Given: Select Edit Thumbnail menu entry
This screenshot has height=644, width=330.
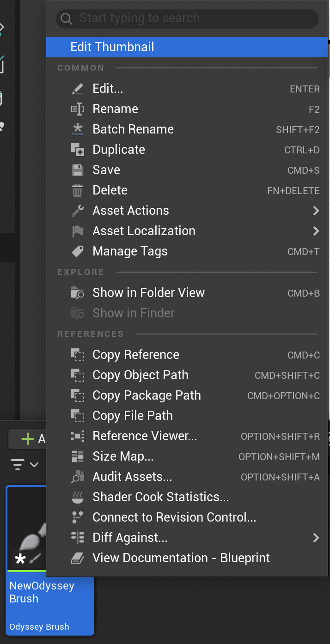Looking at the screenshot, I should 112,47.
